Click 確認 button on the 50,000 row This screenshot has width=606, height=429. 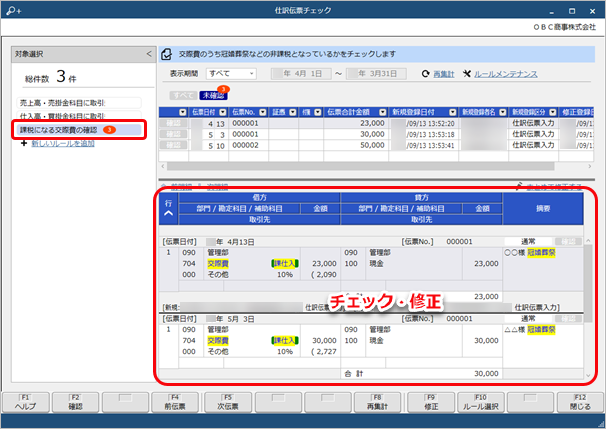click(174, 145)
